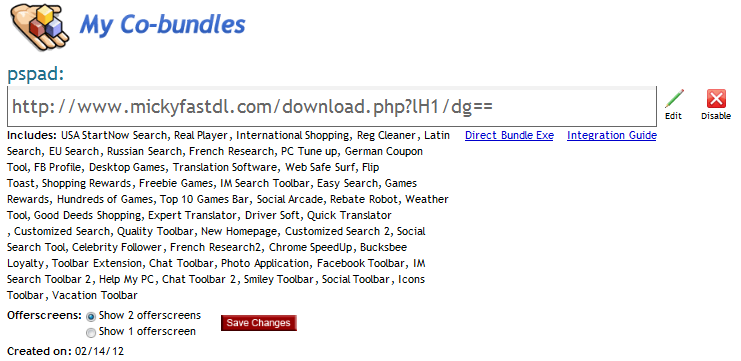
Task: Click the Disable text label under red X
Action: click(x=716, y=116)
